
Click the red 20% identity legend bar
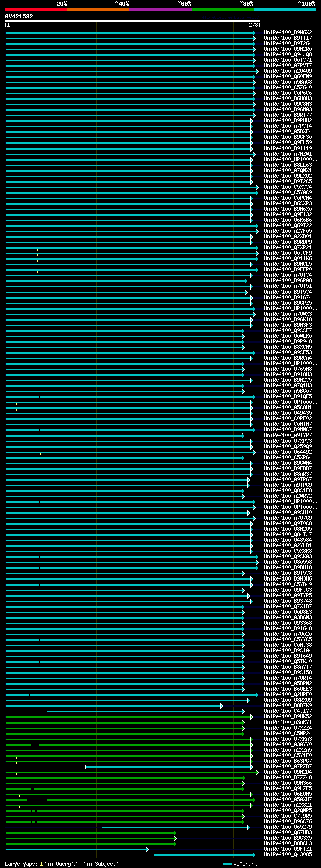click(x=36, y=9)
